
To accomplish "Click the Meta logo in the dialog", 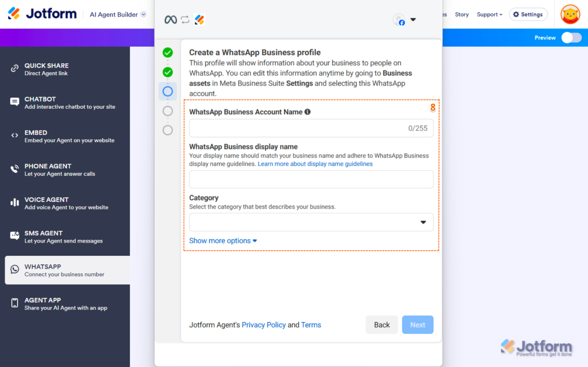I will click(170, 20).
